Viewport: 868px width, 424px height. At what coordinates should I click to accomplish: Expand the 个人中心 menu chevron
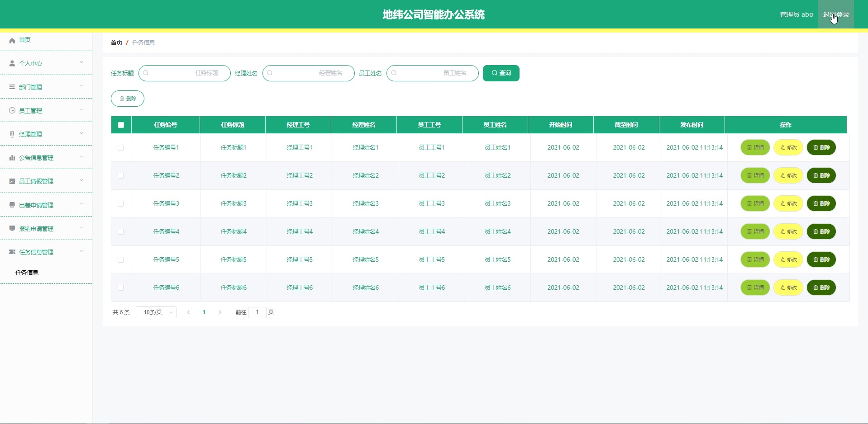(81, 62)
